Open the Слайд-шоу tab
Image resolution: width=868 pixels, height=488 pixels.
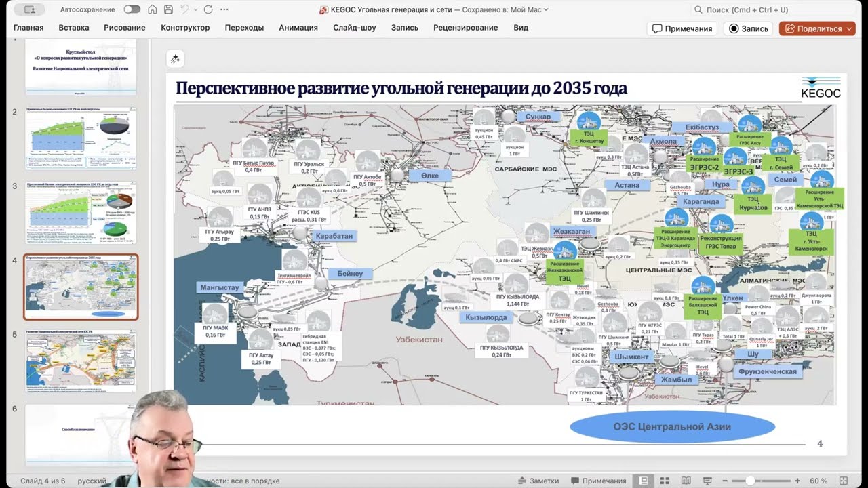(355, 28)
